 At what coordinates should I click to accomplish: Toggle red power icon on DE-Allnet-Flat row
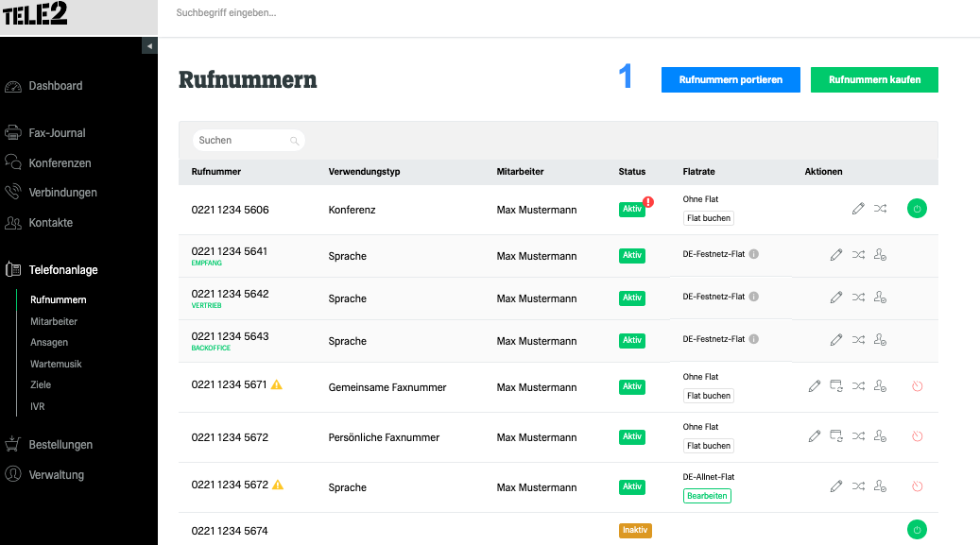click(x=917, y=486)
